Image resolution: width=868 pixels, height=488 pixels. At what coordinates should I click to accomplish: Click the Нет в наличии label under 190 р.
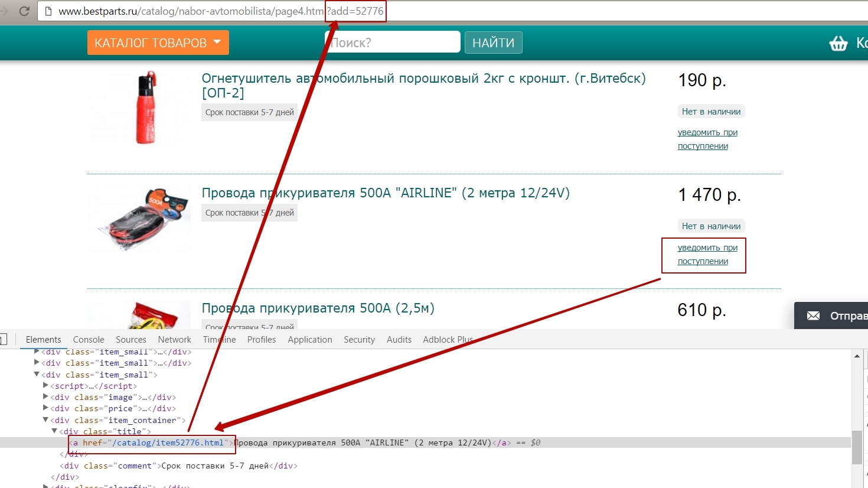[x=711, y=112]
